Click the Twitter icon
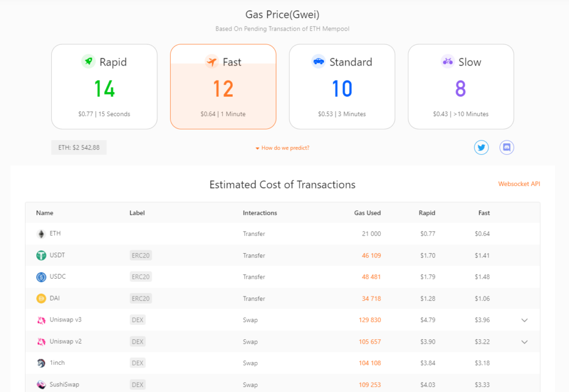The height and width of the screenshot is (392, 569). [481, 148]
